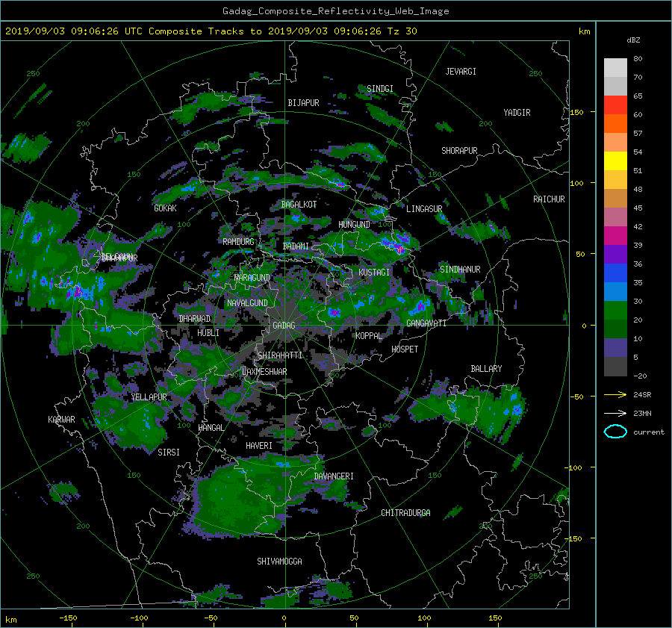Click the RAICHUR city label
Viewport: 672px width, 628px height.
pyautogui.click(x=549, y=199)
